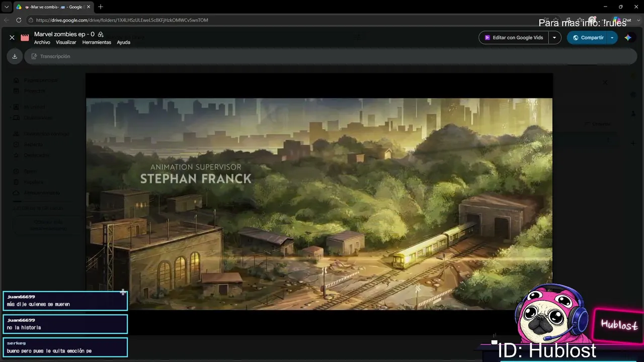Viewport: 644px width, 362px height.
Task: Download the video with the download icon
Action: point(15,56)
